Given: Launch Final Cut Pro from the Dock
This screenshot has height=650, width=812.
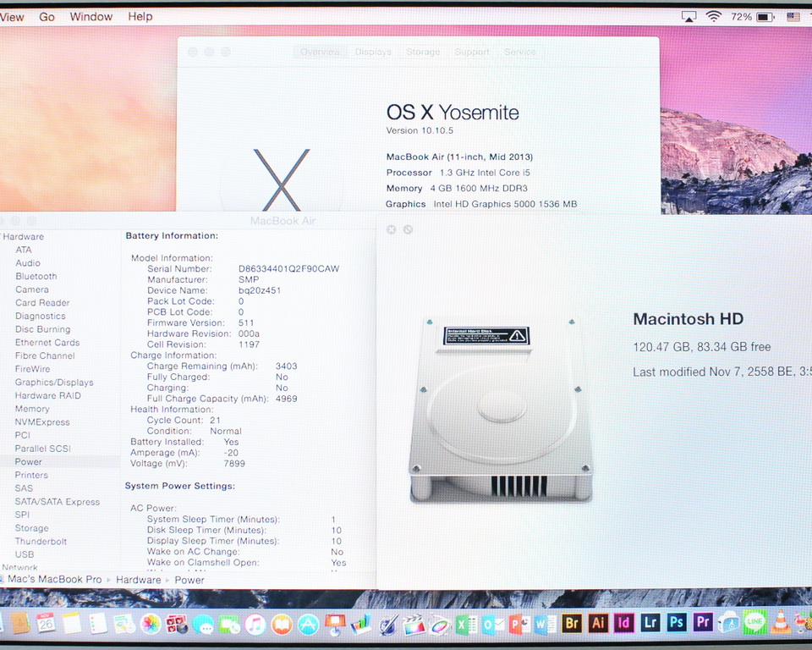Looking at the screenshot, I should tap(414, 624).
